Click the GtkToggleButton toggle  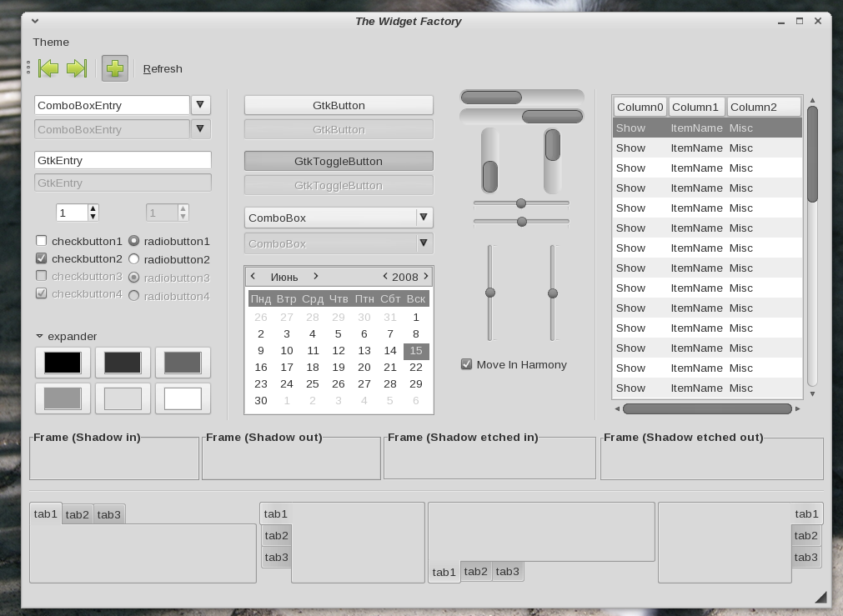pos(339,161)
